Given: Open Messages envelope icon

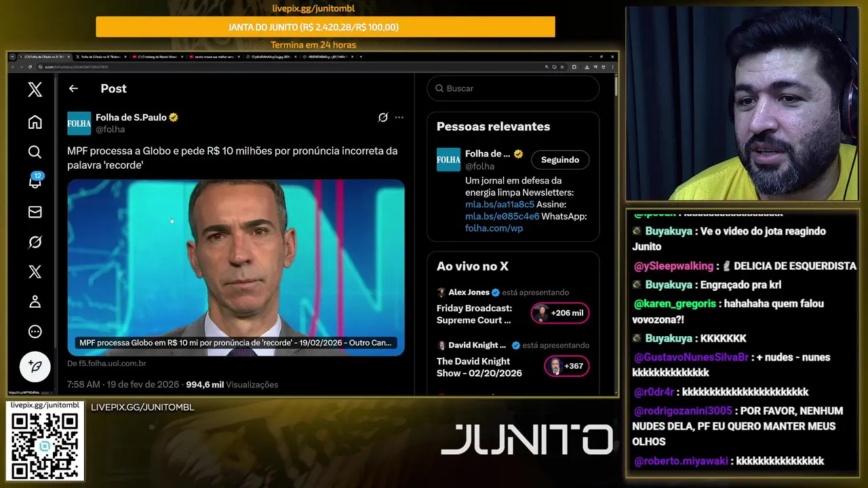Looking at the screenshot, I should coord(35,212).
